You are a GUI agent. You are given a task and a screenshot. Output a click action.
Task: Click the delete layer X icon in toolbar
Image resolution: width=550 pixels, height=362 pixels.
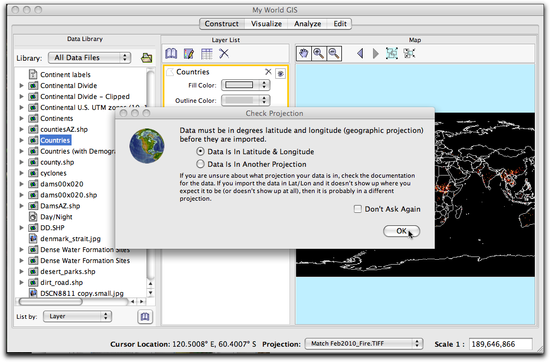point(224,54)
